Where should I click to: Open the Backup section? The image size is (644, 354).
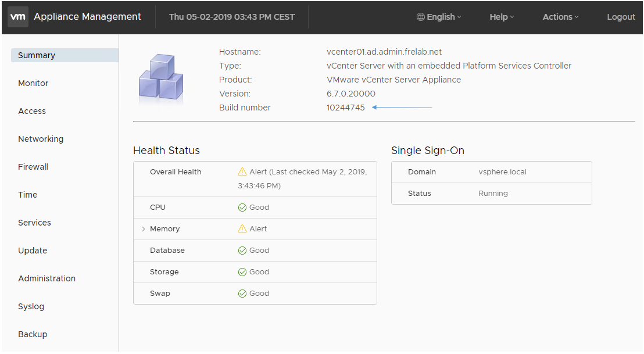tap(33, 334)
